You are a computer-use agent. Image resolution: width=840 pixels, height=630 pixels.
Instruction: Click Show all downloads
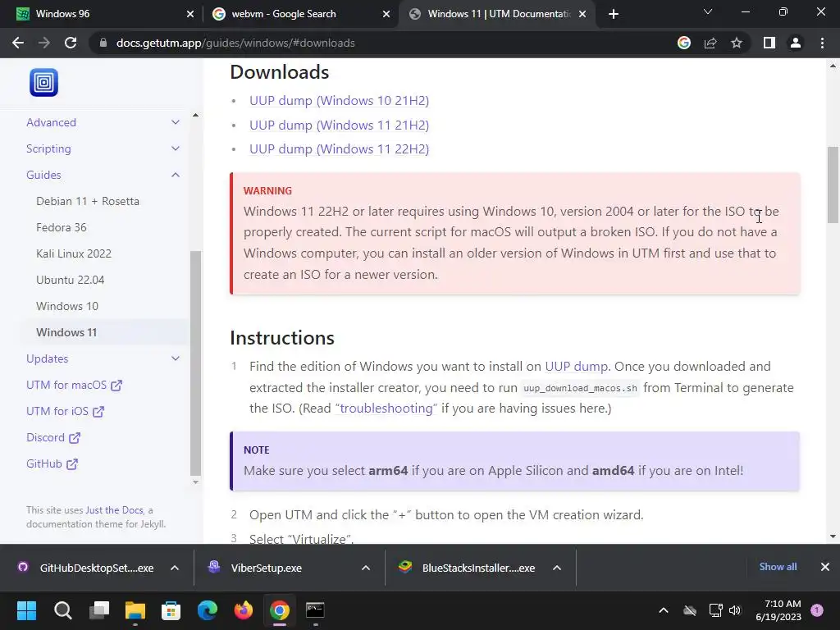coord(778,567)
